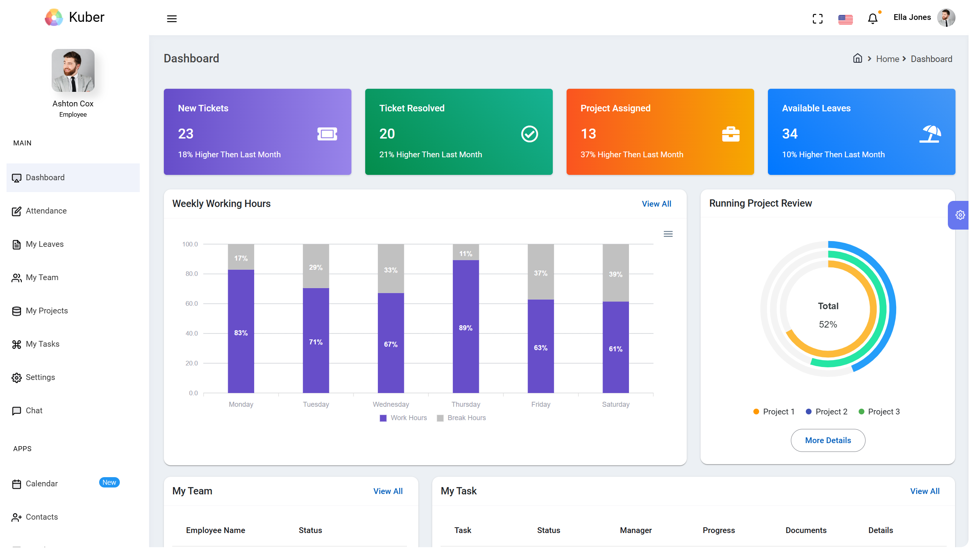Open the Weekly Working Hours chart menu
The image size is (980, 551).
tap(668, 234)
